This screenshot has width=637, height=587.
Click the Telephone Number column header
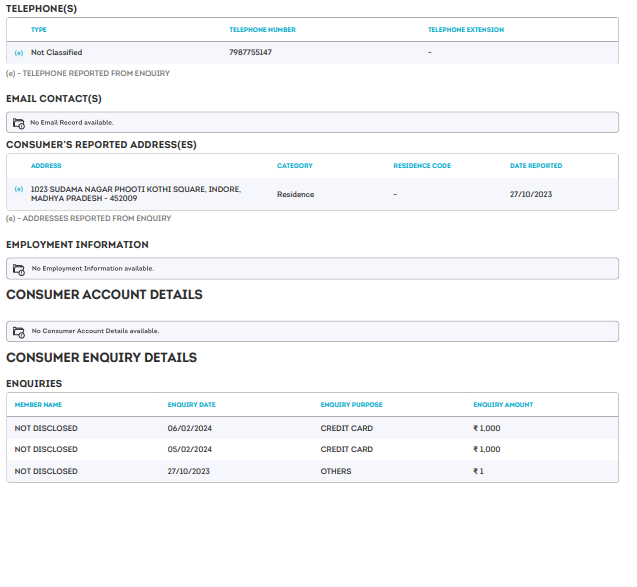[x=262, y=30]
